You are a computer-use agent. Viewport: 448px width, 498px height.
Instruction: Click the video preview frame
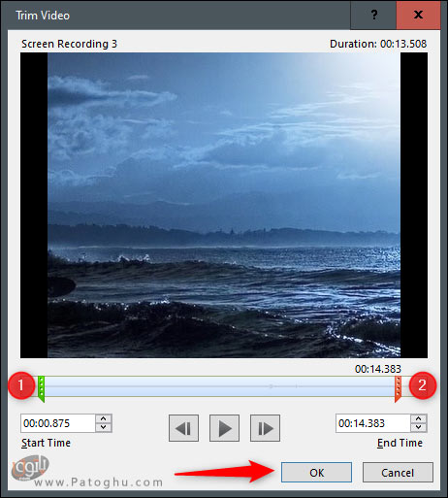[224, 205]
